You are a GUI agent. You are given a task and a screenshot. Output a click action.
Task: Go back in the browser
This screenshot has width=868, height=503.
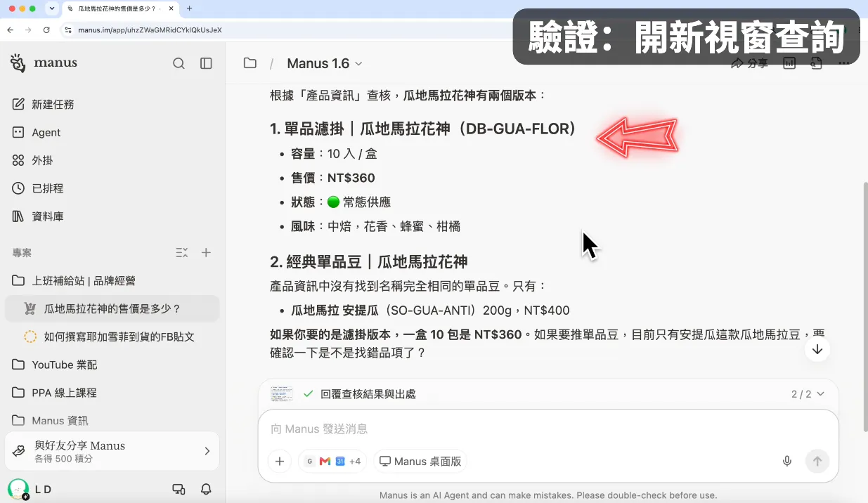(x=11, y=30)
